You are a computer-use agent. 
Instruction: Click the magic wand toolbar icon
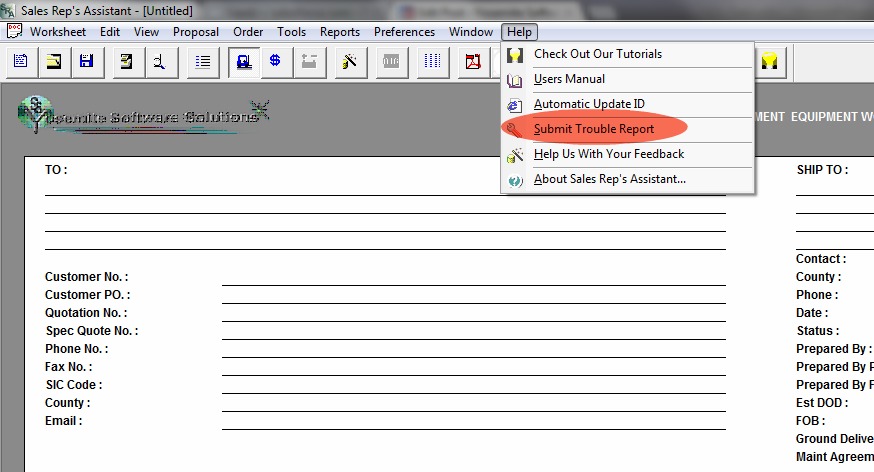[350, 62]
